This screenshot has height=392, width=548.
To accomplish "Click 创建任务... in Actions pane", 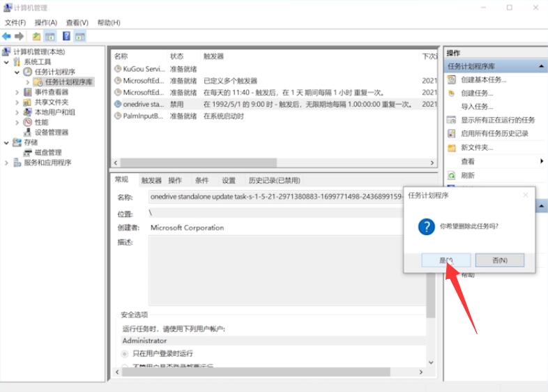I will point(477,93).
